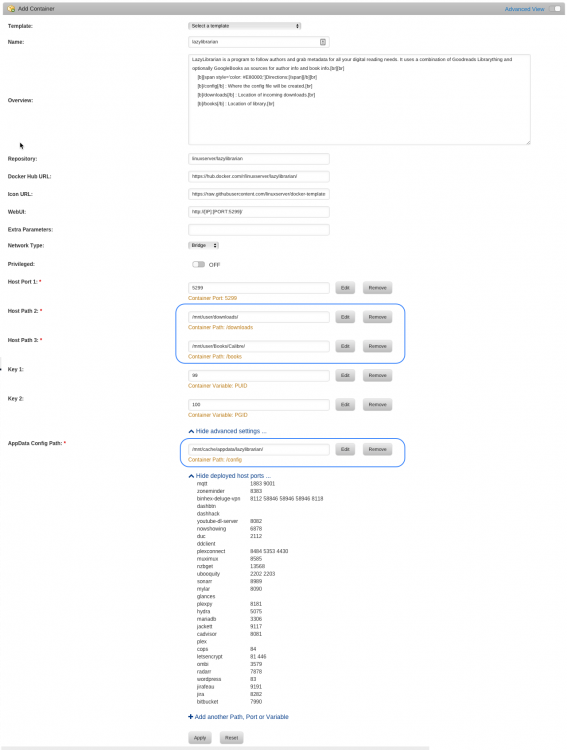Click Edit for Host Port 1
This screenshot has width=567, height=750.
pyautogui.click(x=345, y=288)
